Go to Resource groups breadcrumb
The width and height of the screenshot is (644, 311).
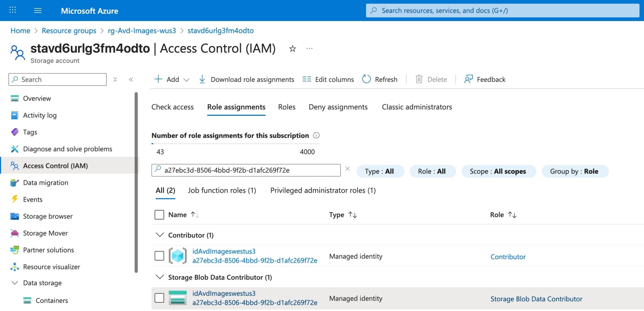pos(69,31)
